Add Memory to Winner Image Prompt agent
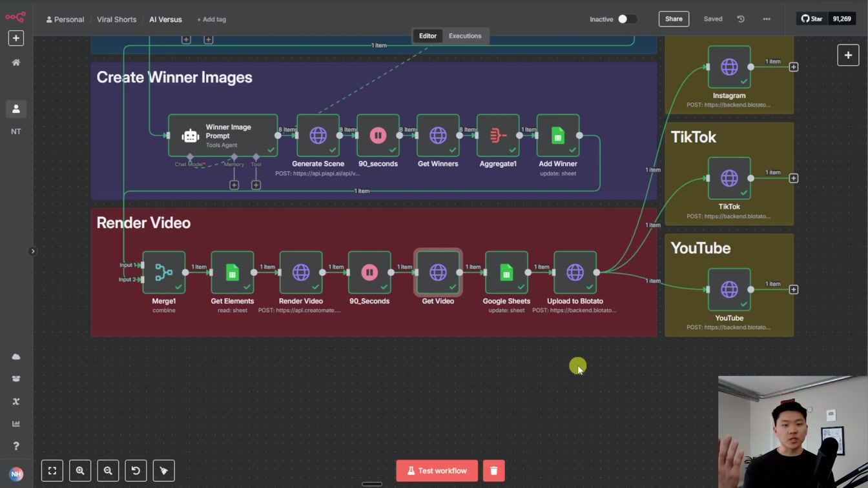The height and width of the screenshot is (488, 868). [x=234, y=185]
